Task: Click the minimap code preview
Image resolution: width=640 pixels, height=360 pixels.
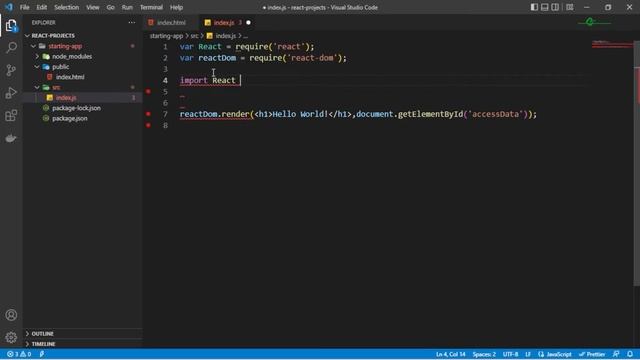Action: click(x=612, y=43)
